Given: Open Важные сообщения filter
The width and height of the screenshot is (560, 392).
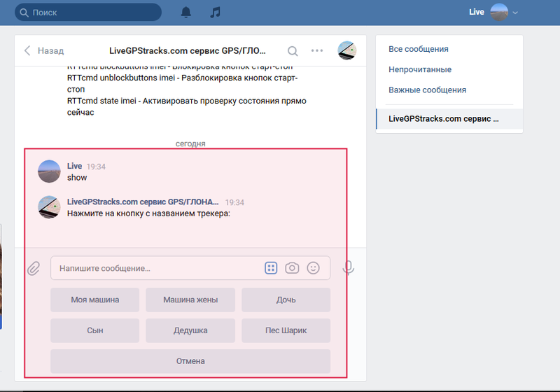Looking at the screenshot, I should coord(427,90).
